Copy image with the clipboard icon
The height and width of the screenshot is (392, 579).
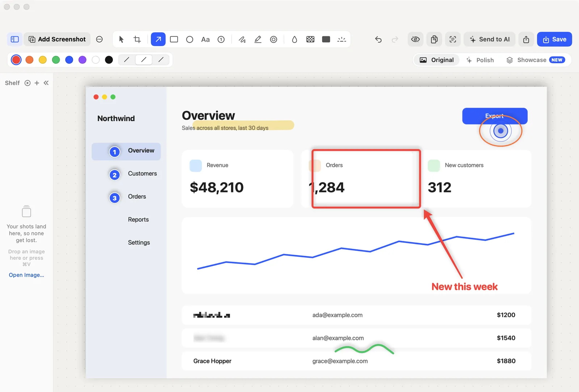coord(434,39)
